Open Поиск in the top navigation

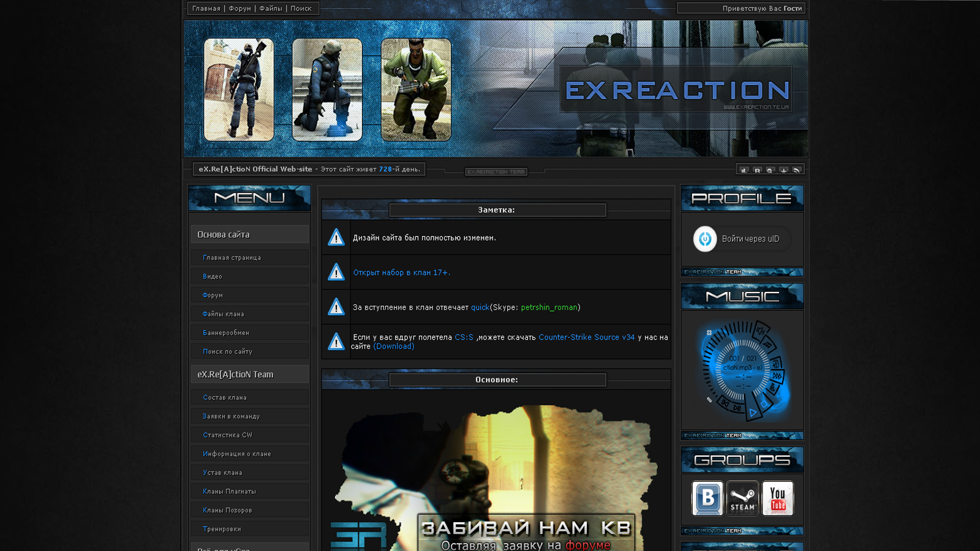tap(301, 9)
